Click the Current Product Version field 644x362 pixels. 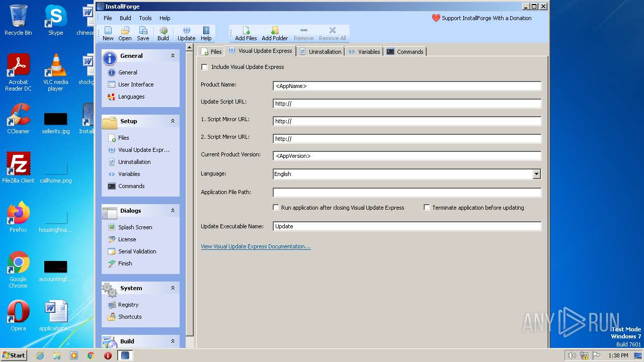407,156
